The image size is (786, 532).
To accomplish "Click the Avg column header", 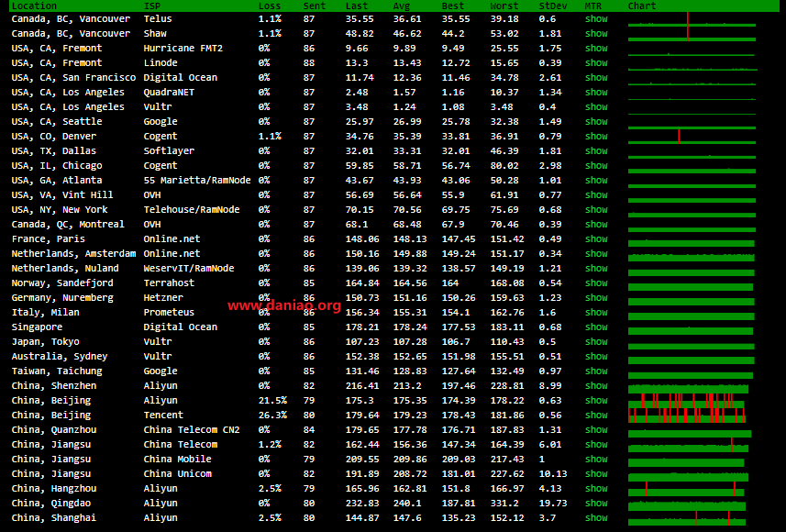I will [x=402, y=6].
